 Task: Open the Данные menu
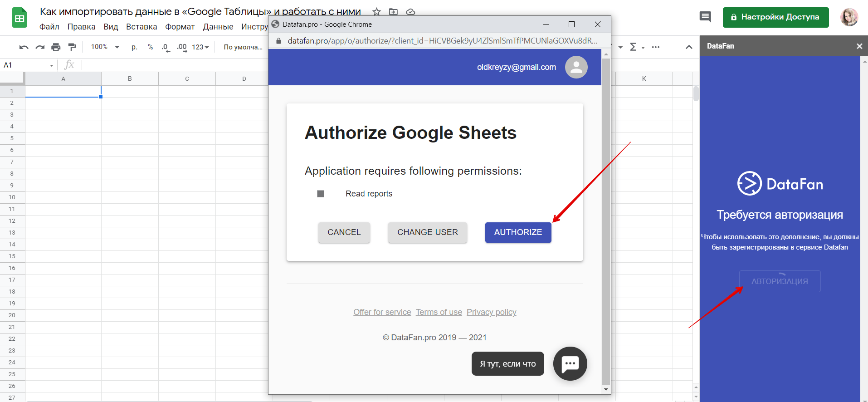point(218,27)
